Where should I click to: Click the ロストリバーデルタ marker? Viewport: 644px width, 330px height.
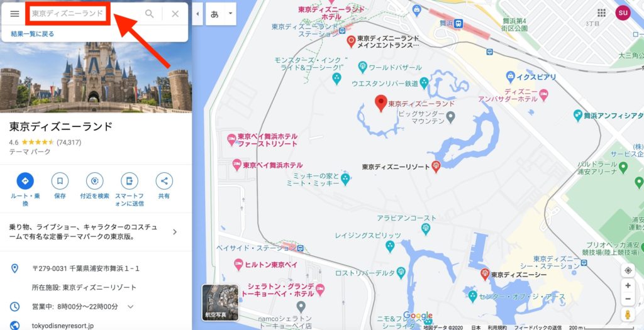point(401,272)
